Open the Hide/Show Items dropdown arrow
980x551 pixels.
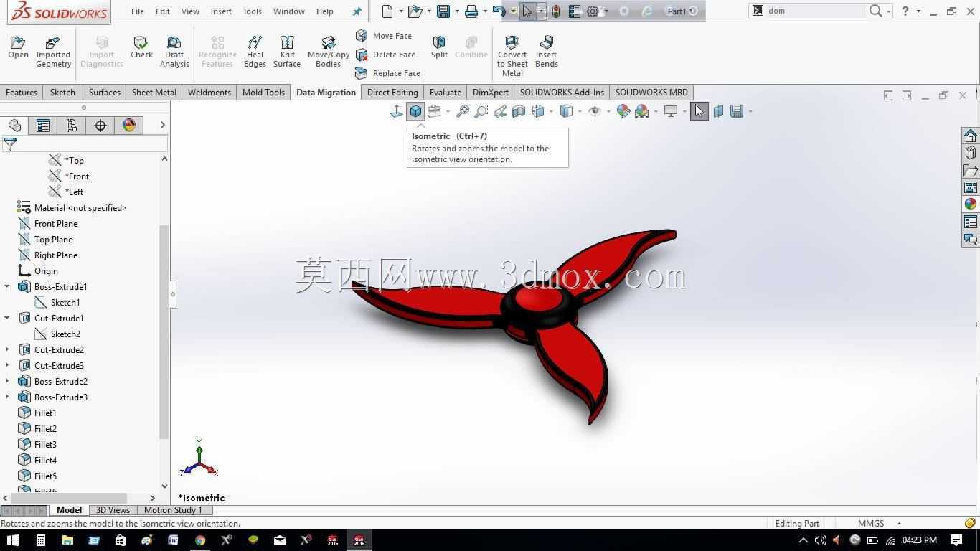click(608, 111)
